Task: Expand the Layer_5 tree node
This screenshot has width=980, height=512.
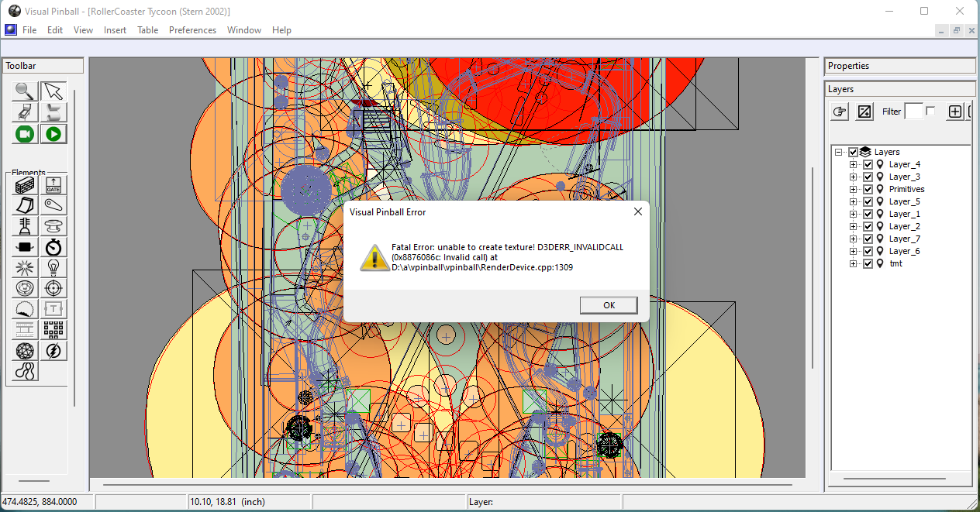Action: 854,201
